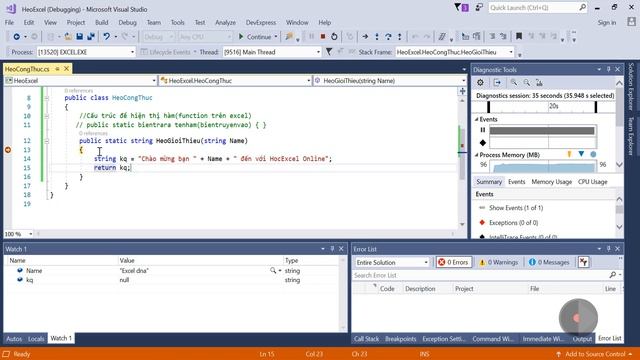This screenshot has width=640, height=360.
Task: Click the Diagnostic session timeline ruler
Action: (x=543, y=107)
